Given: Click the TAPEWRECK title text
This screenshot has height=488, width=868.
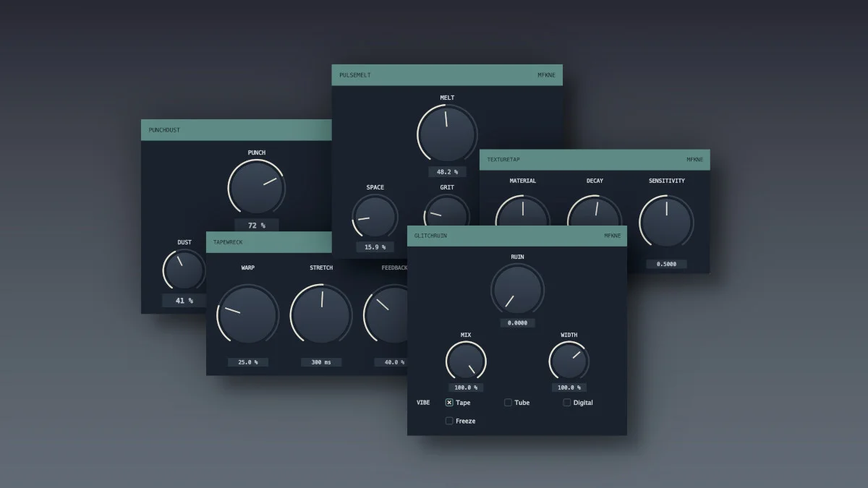Looking at the screenshot, I should coord(228,242).
